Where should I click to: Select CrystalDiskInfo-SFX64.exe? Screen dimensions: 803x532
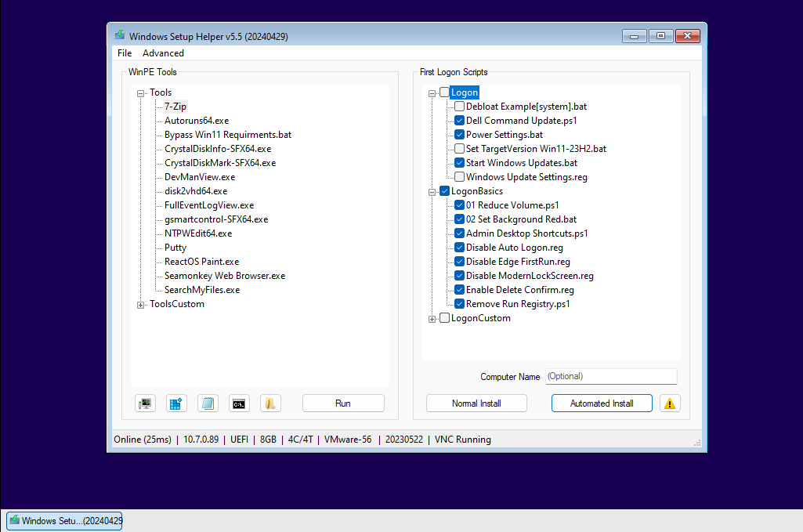[x=218, y=149]
